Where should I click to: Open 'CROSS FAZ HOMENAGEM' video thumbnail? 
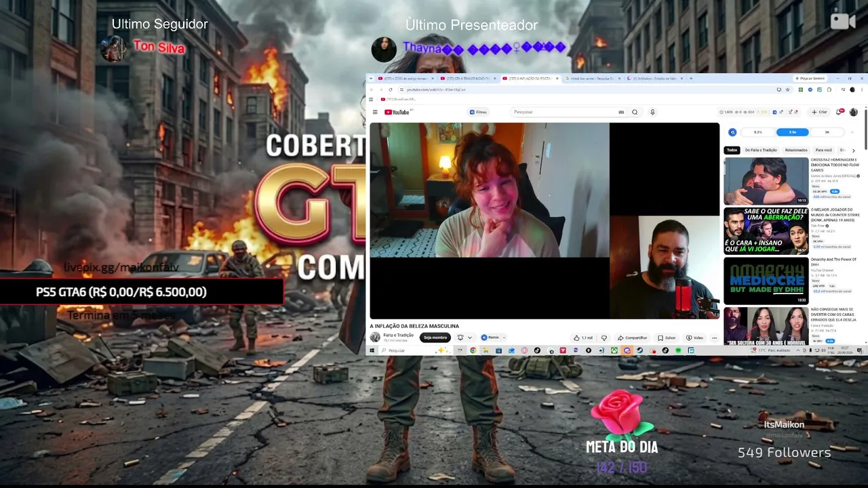(x=766, y=181)
